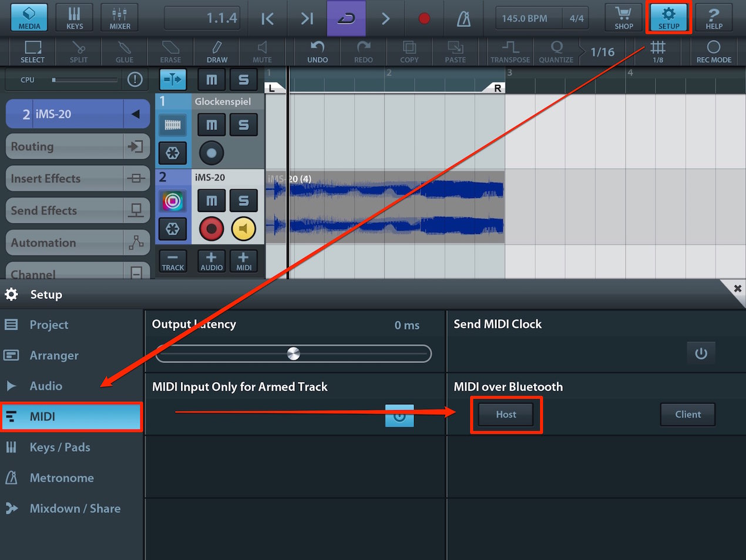The height and width of the screenshot is (560, 746).
Task: Expand the Insert Effects section
Action: click(78, 179)
